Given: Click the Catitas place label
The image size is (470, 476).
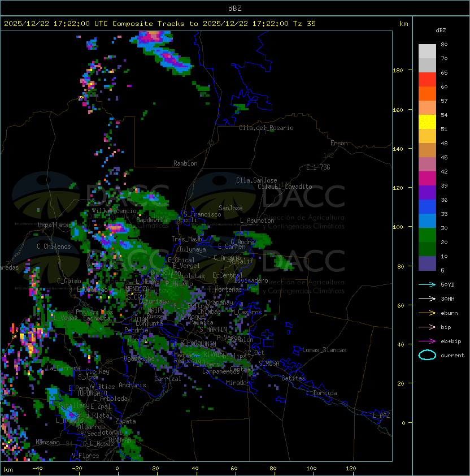Looking at the screenshot, I should coord(293,378).
